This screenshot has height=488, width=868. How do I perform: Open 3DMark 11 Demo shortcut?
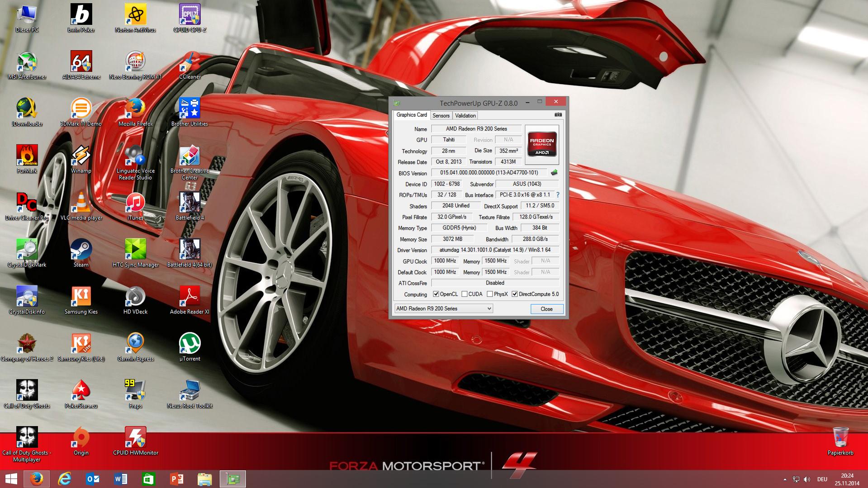pos(81,113)
